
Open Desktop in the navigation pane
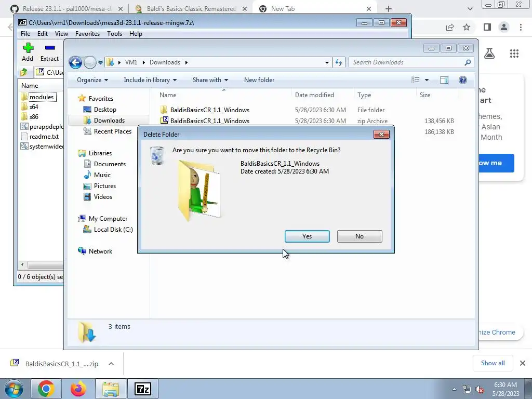[105, 110]
